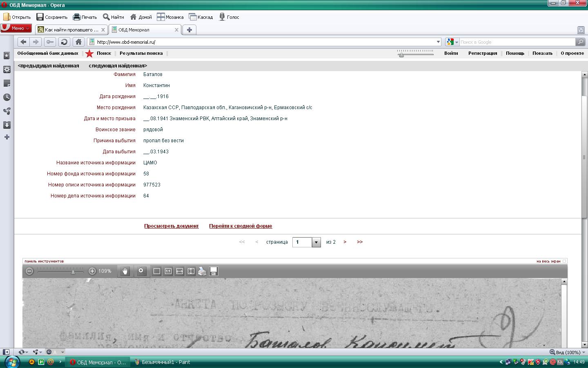Open the downloads arrow panel in the sidebar
Viewport: 588px width, 368px height.
coord(7,125)
